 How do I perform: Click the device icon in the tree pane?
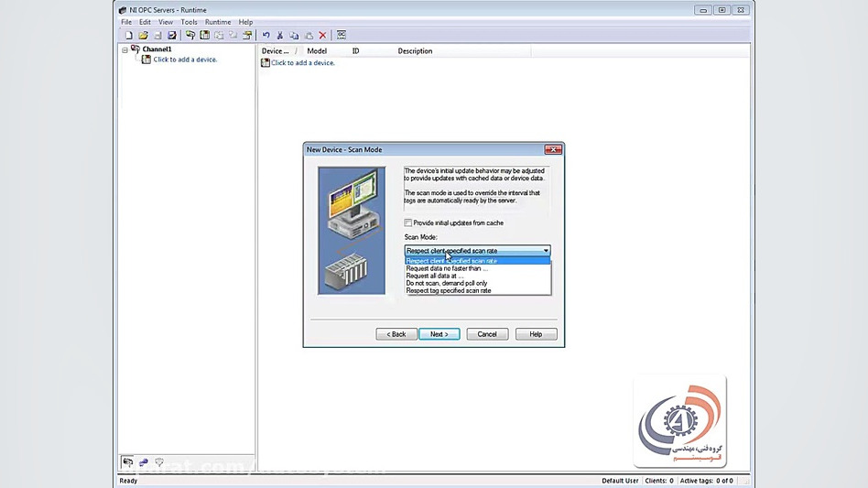(x=146, y=60)
